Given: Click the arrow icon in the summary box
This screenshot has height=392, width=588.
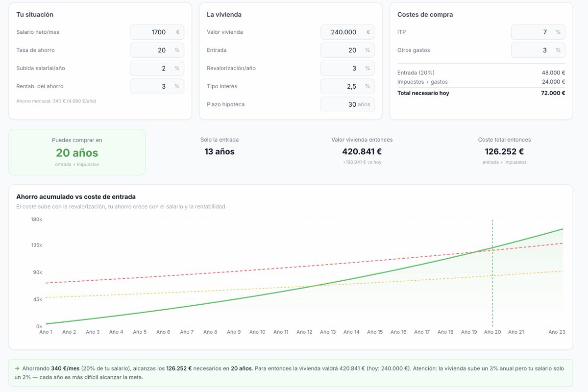Looking at the screenshot, I should pyautogui.click(x=17, y=368).
